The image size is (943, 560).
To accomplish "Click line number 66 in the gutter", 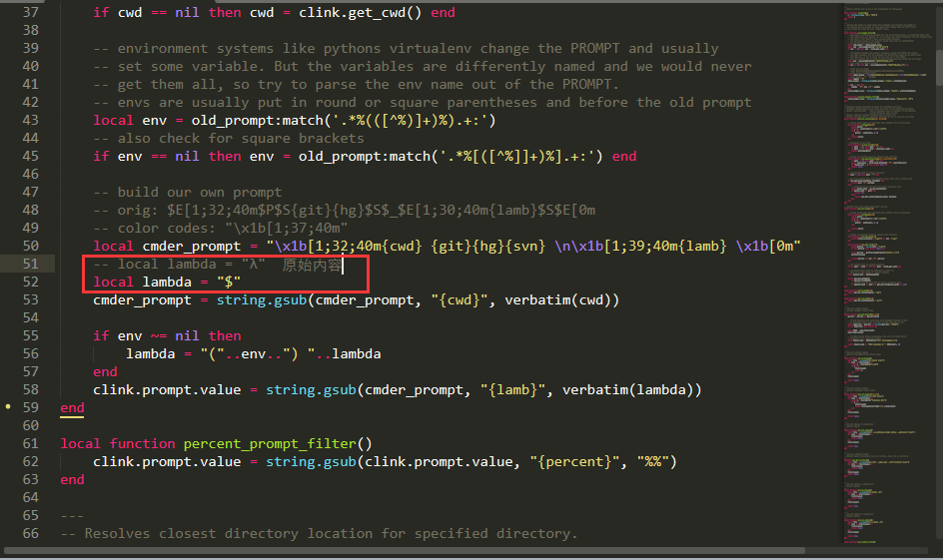I will [30, 534].
